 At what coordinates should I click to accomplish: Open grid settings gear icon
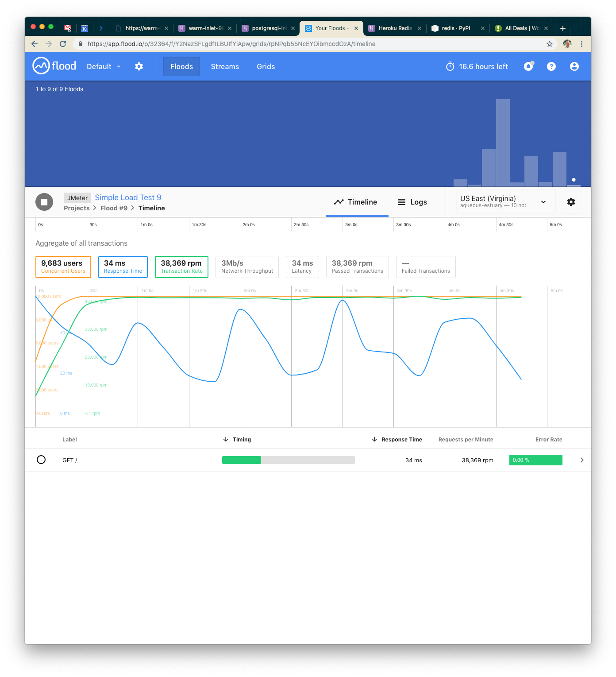[571, 202]
